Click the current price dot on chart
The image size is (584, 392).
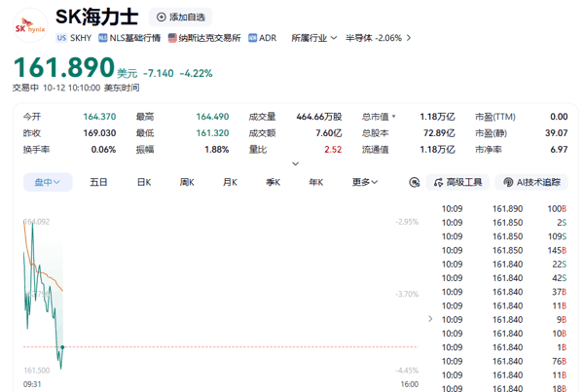click(62, 347)
